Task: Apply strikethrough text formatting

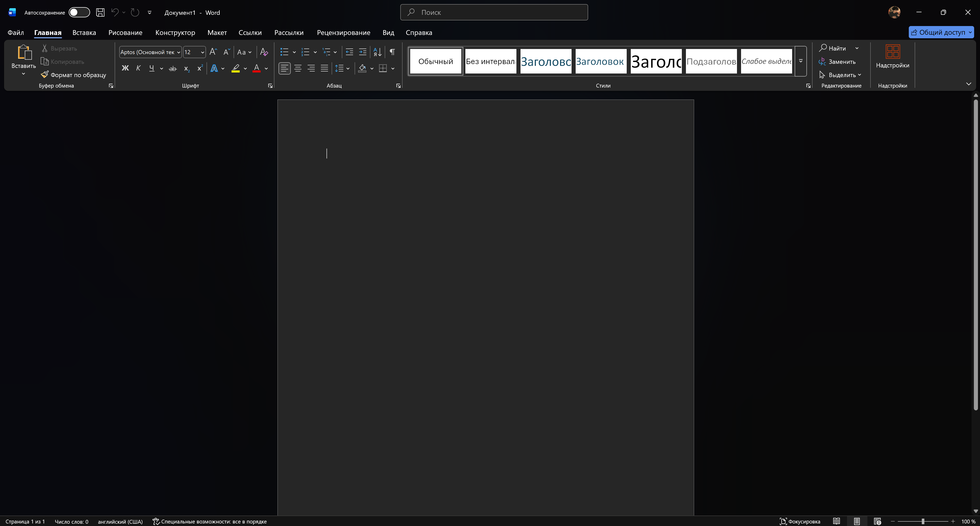Action: pos(173,68)
